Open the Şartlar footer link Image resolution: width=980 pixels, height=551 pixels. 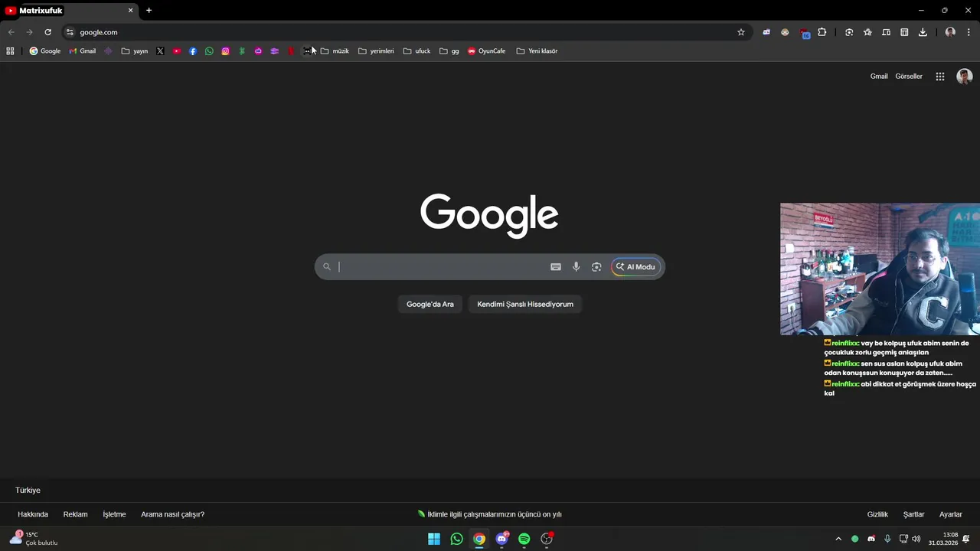913,514
